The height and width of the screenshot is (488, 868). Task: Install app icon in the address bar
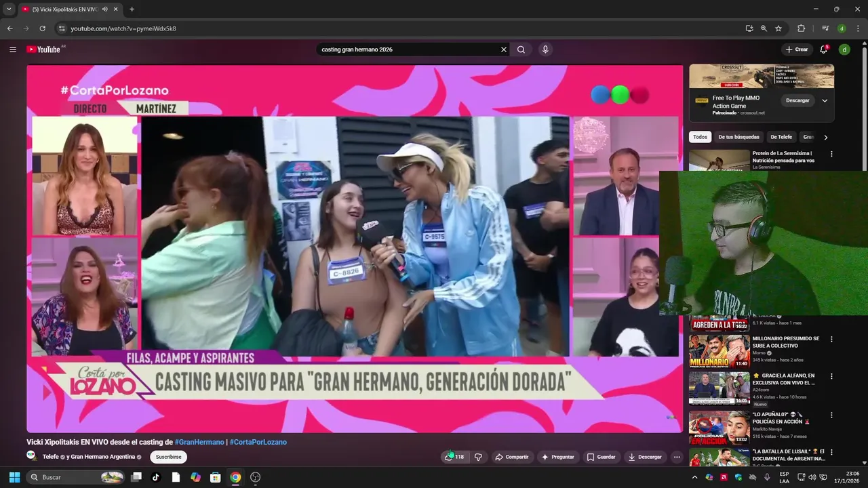point(749,28)
